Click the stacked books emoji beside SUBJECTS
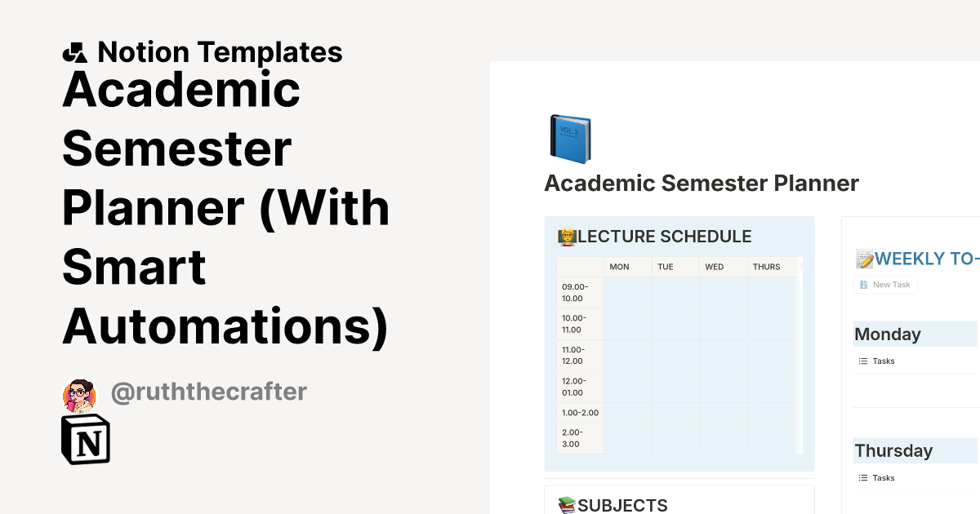Image resolution: width=980 pixels, height=514 pixels. pos(566,504)
